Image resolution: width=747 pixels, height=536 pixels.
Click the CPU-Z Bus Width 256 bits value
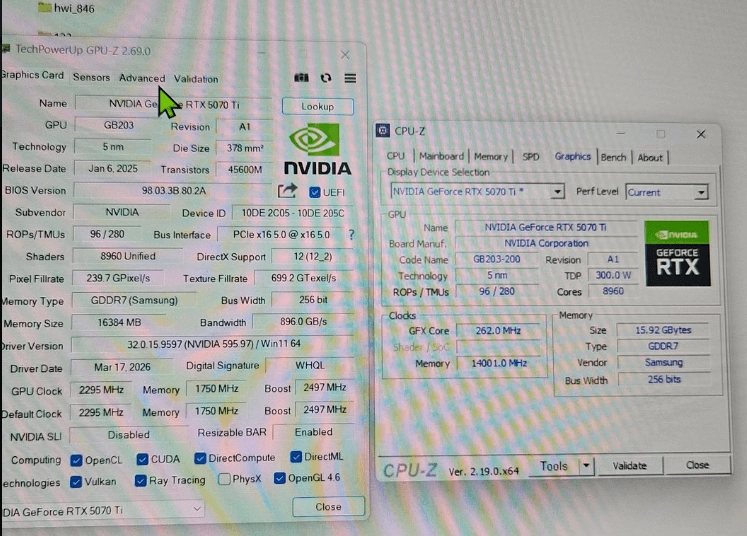pos(664,379)
